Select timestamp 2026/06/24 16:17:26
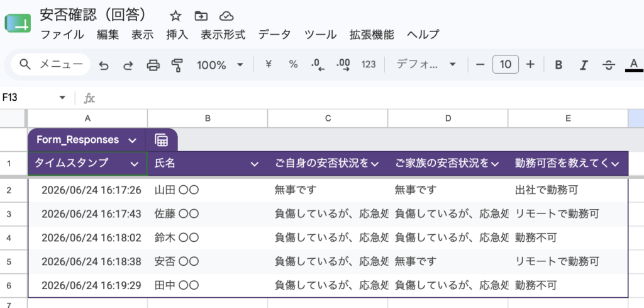 pyautogui.click(x=87, y=190)
